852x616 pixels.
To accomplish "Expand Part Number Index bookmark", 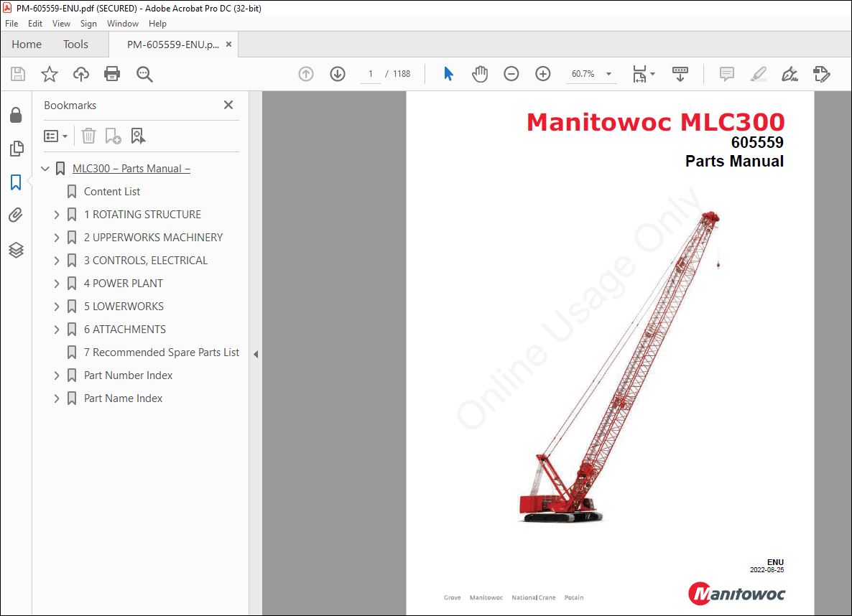I will (57, 375).
